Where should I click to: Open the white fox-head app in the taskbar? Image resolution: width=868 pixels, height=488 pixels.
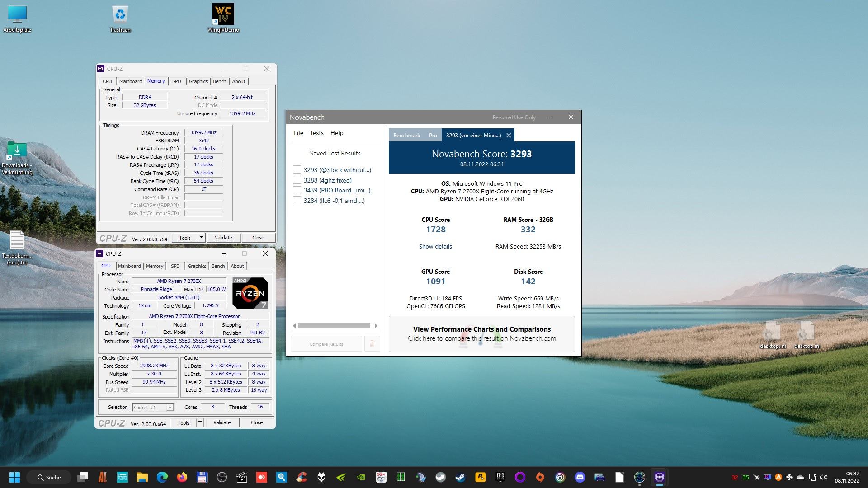321,477
